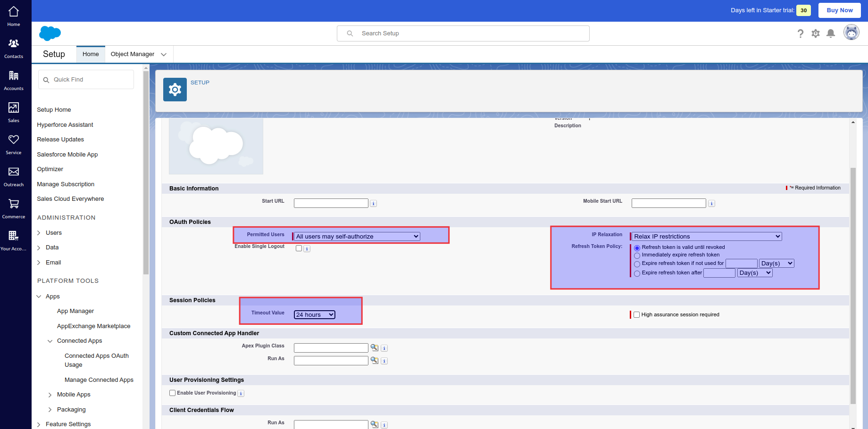Open IP Relaxation dropdown
Viewport: 868px width, 429px height.
[x=707, y=236]
